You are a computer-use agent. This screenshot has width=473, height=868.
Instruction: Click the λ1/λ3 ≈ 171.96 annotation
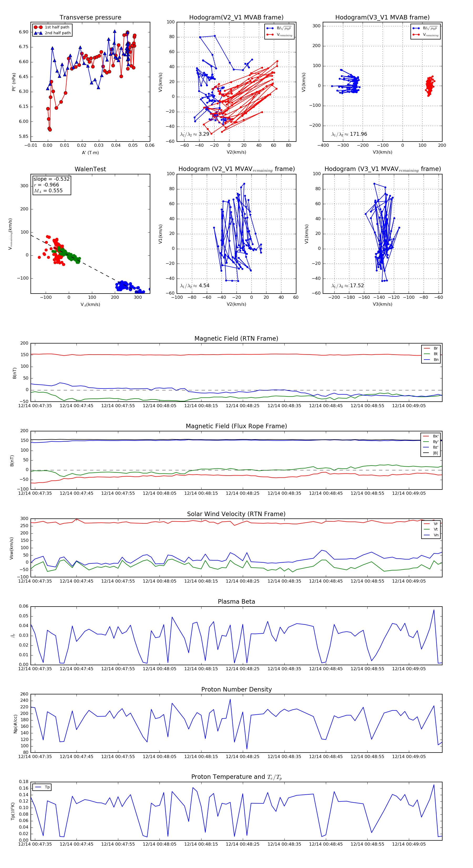coord(349,134)
